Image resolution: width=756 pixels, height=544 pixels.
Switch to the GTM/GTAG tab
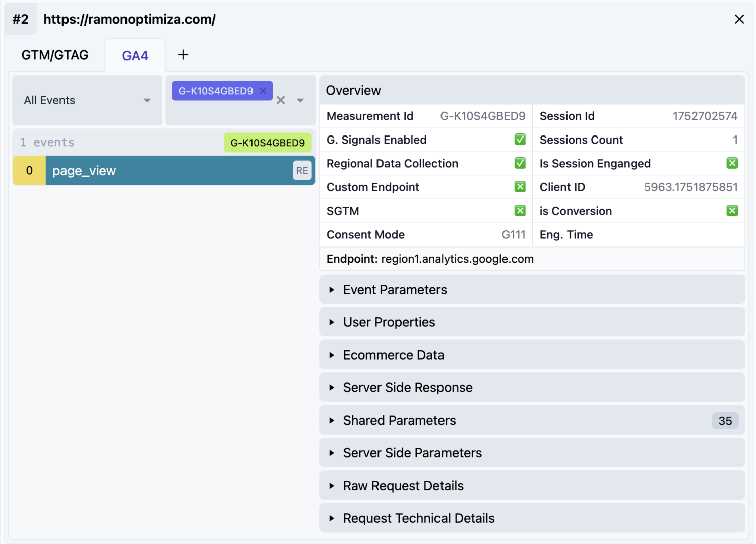pyautogui.click(x=55, y=55)
